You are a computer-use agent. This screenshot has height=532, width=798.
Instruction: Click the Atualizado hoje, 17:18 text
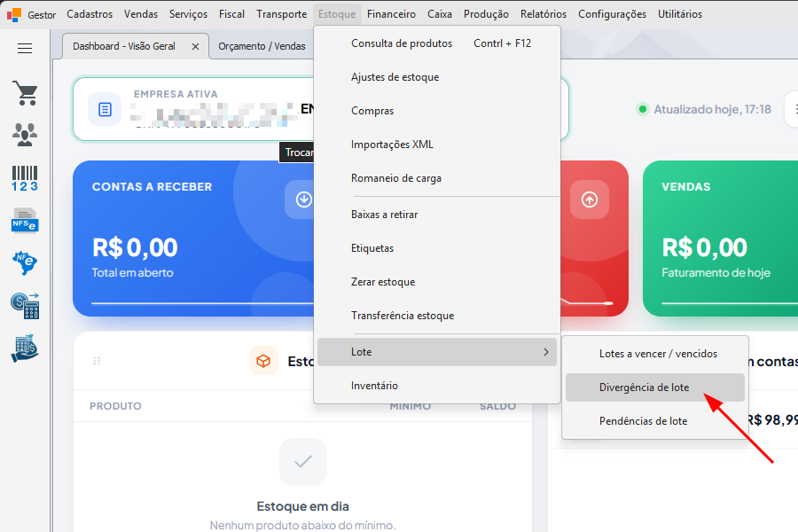pyautogui.click(x=712, y=109)
